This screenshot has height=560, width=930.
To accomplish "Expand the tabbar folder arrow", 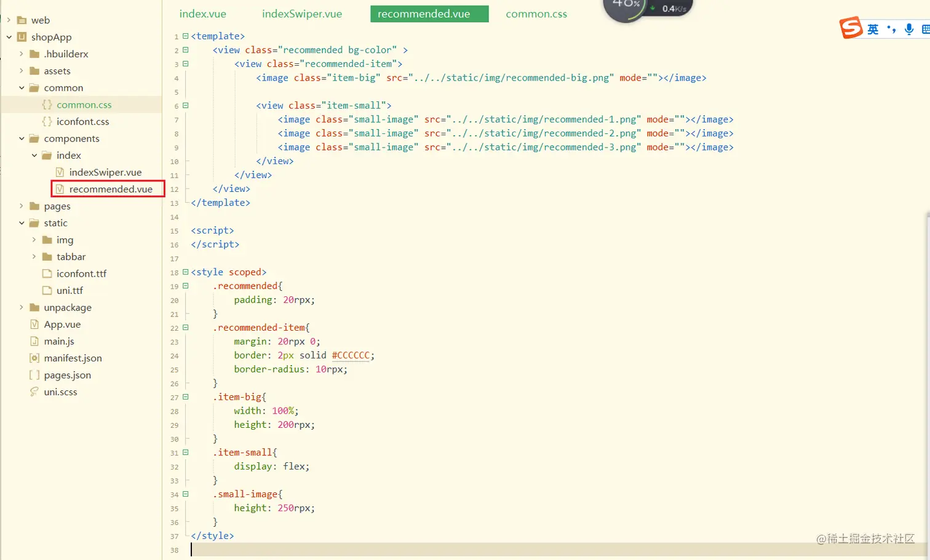I will click(x=34, y=257).
